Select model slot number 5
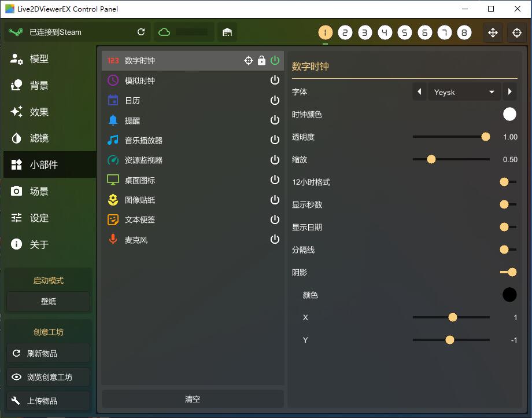The width and height of the screenshot is (532, 418). (405, 32)
